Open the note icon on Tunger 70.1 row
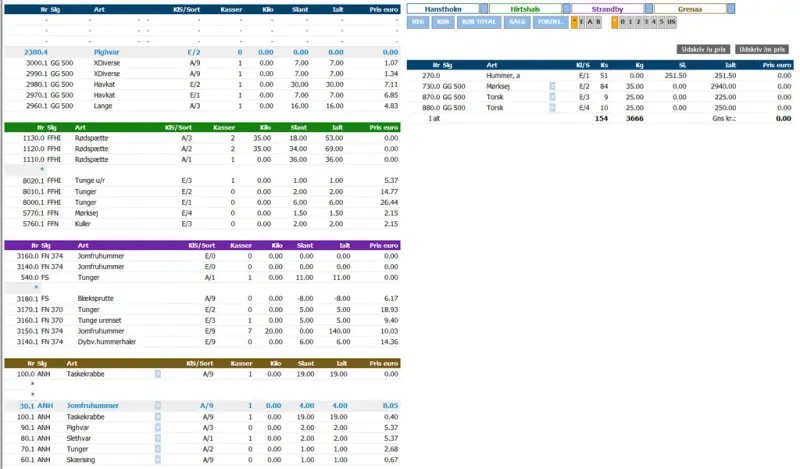800x469 pixels. (158, 449)
